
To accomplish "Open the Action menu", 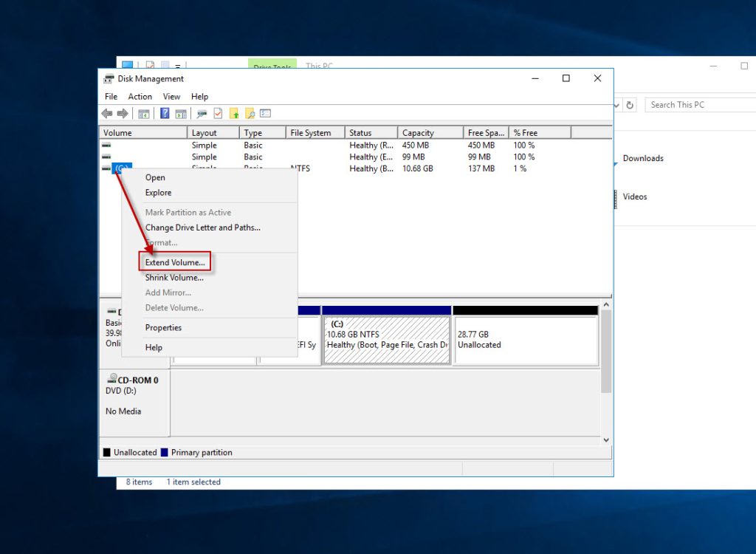I will coord(140,97).
